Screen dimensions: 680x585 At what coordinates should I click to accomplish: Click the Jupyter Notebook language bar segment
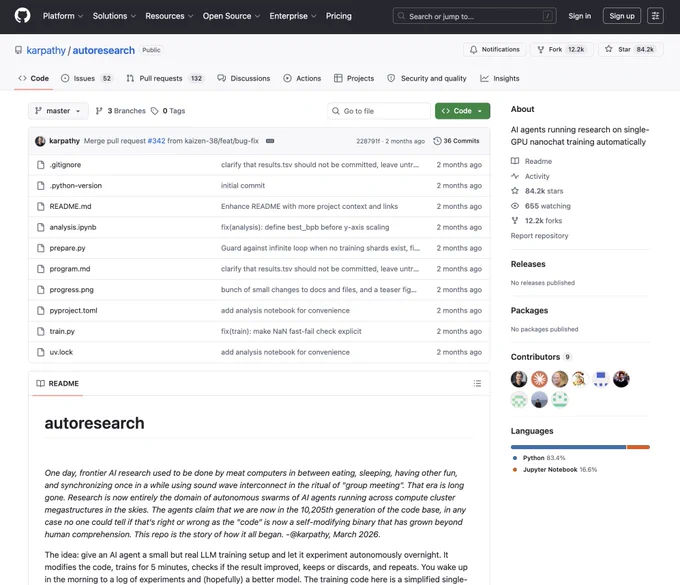(638, 447)
